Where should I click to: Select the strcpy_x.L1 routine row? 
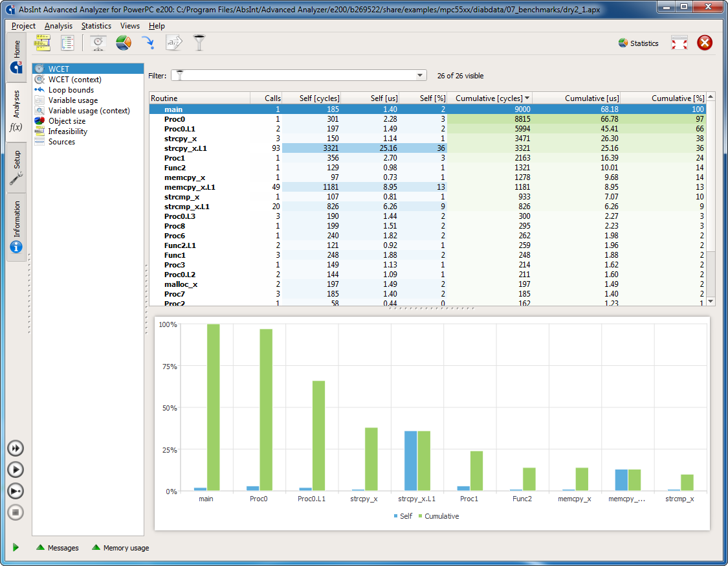[x=427, y=148]
